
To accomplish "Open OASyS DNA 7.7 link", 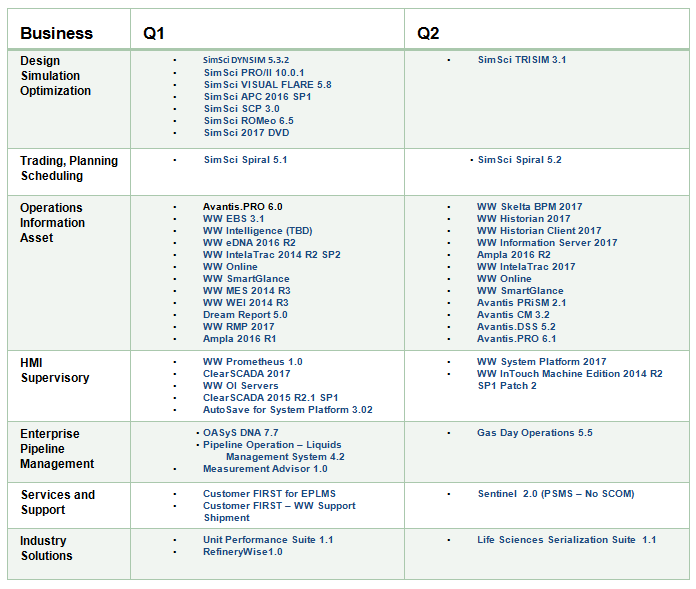I will [241, 432].
